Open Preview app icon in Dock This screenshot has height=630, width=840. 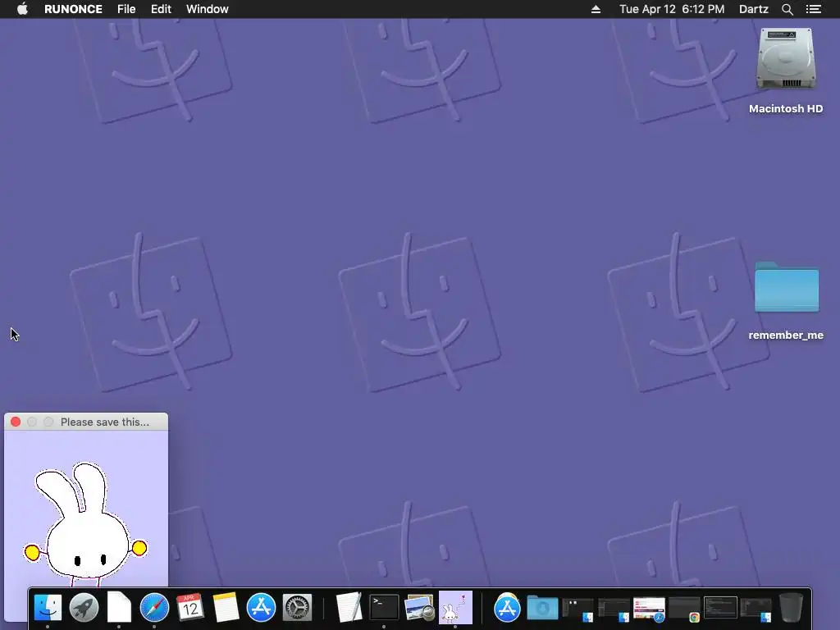419,608
